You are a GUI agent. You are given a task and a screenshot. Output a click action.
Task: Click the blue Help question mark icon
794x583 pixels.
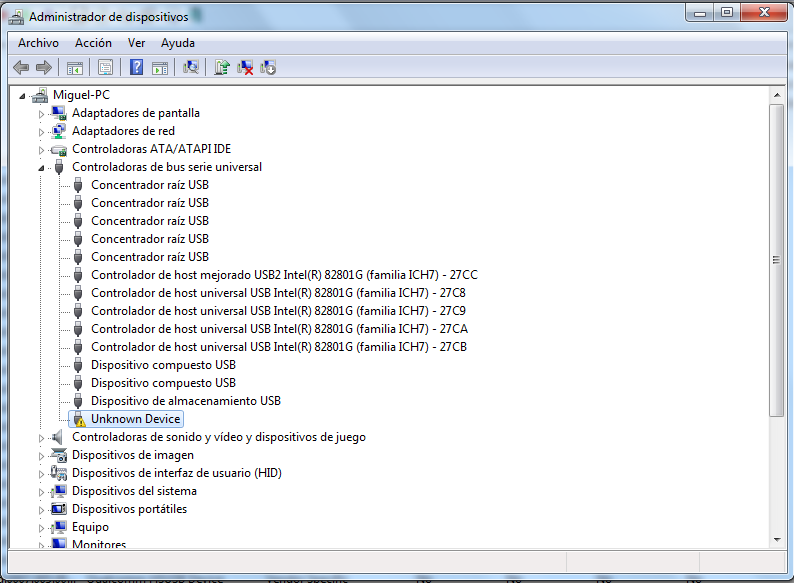pos(136,67)
